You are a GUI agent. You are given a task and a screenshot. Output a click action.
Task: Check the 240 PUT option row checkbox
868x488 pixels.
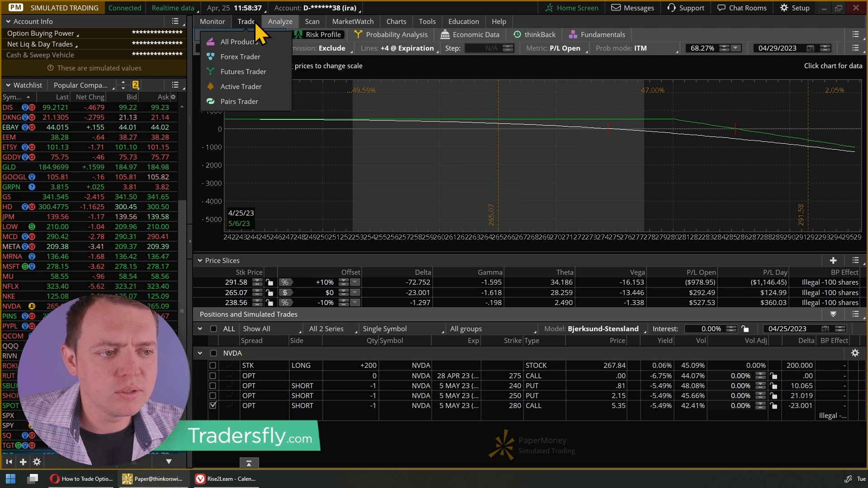point(212,385)
